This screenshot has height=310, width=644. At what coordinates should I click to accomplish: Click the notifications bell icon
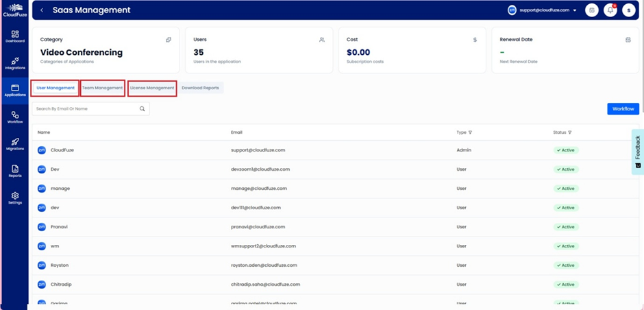coord(610,10)
